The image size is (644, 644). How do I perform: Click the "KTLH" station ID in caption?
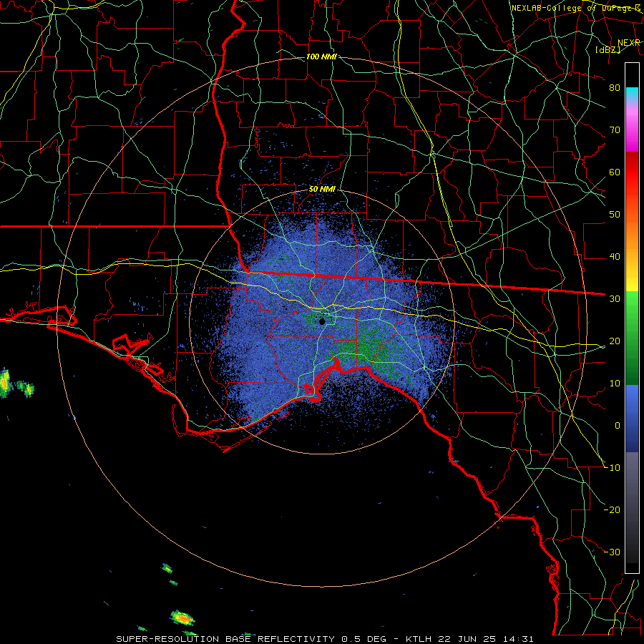click(419, 639)
